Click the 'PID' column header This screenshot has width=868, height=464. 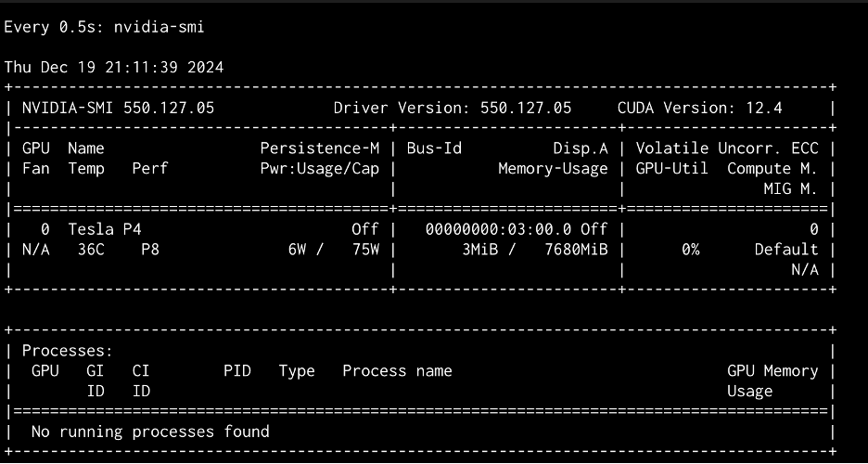click(x=236, y=371)
